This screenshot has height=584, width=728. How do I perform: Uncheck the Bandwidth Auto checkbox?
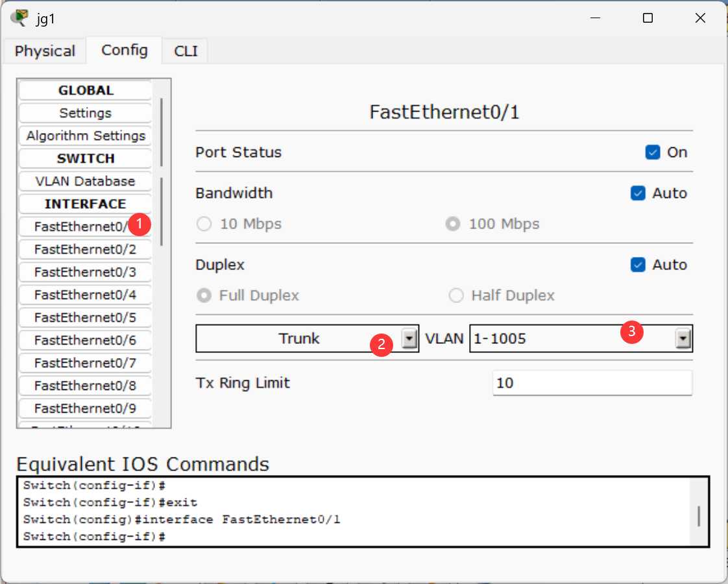(x=637, y=193)
